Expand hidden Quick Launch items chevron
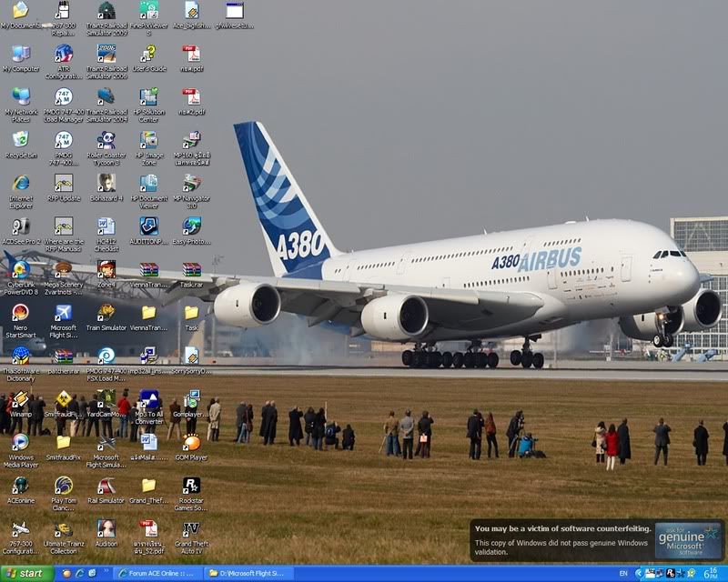 (x=106, y=571)
